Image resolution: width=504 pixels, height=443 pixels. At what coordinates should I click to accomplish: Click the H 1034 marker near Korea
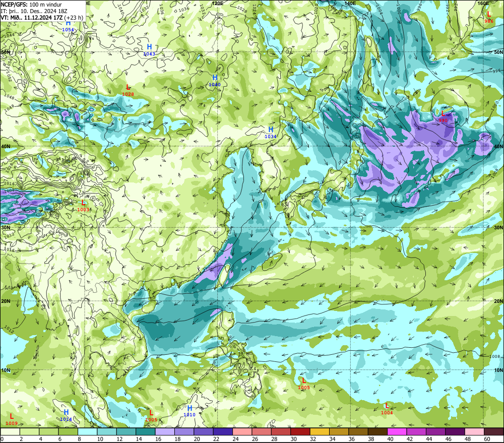tap(271, 133)
